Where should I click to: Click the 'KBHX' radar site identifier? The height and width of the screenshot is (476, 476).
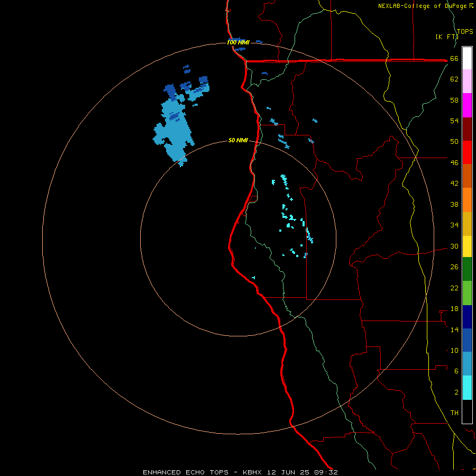click(x=252, y=472)
